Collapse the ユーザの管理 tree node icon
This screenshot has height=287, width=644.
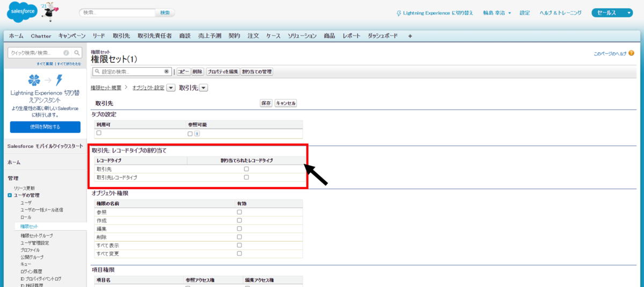pyautogui.click(x=10, y=195)
